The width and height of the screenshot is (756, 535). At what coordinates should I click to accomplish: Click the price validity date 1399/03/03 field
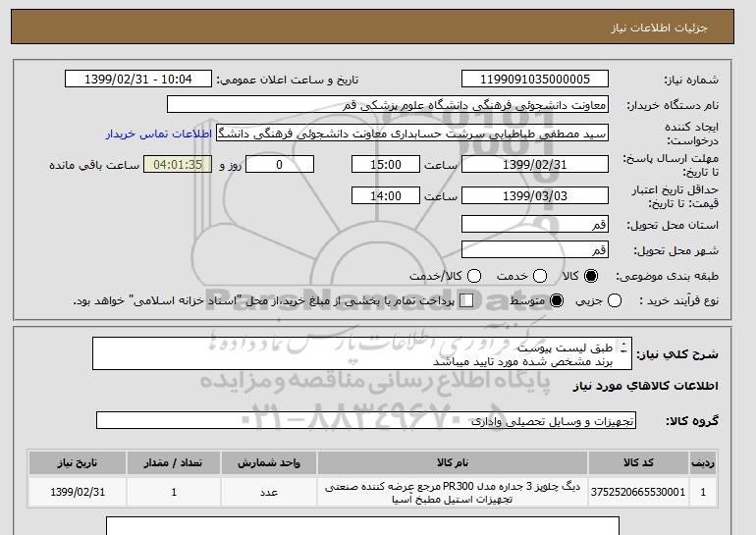535,195
